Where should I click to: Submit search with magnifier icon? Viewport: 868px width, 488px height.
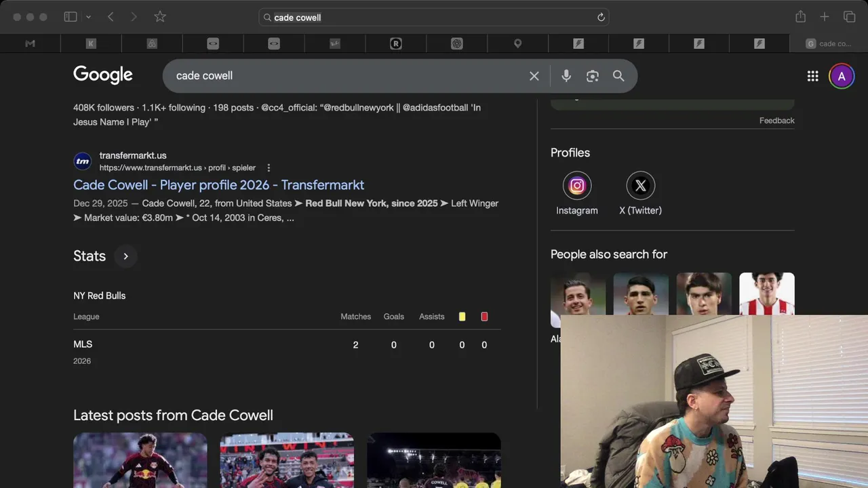[618, 76]
